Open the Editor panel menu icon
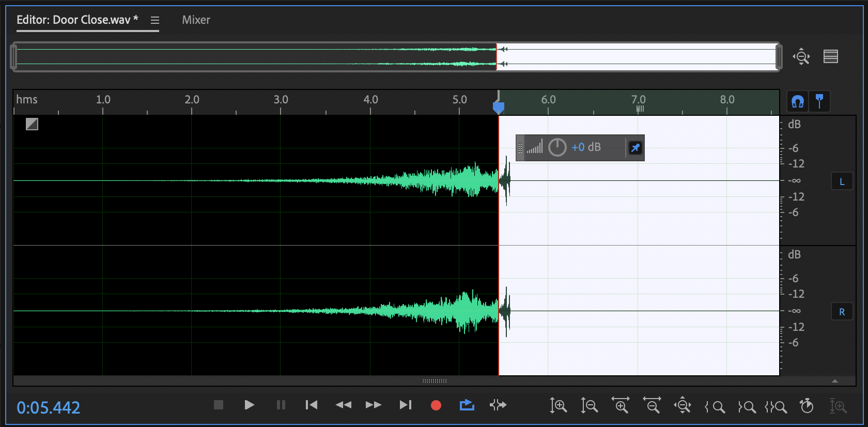Image resolution: width=868 pixels, height=427 pixels. [155, 20]
